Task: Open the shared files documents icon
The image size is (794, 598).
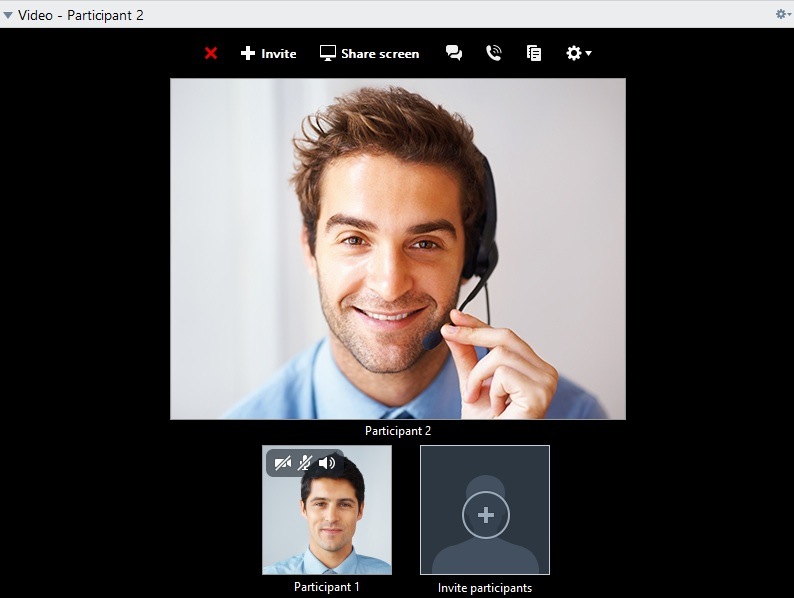Action: click(x=534, y=53)
